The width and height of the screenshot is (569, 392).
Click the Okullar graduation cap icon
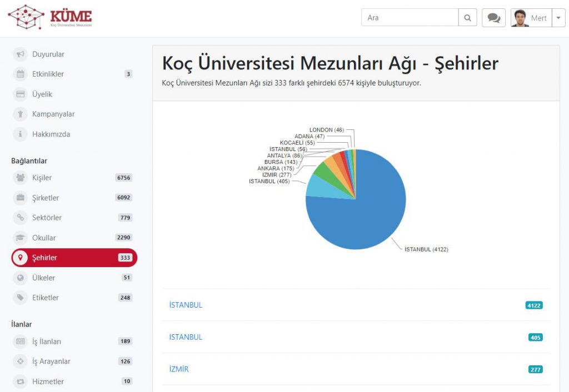[21, 238]
